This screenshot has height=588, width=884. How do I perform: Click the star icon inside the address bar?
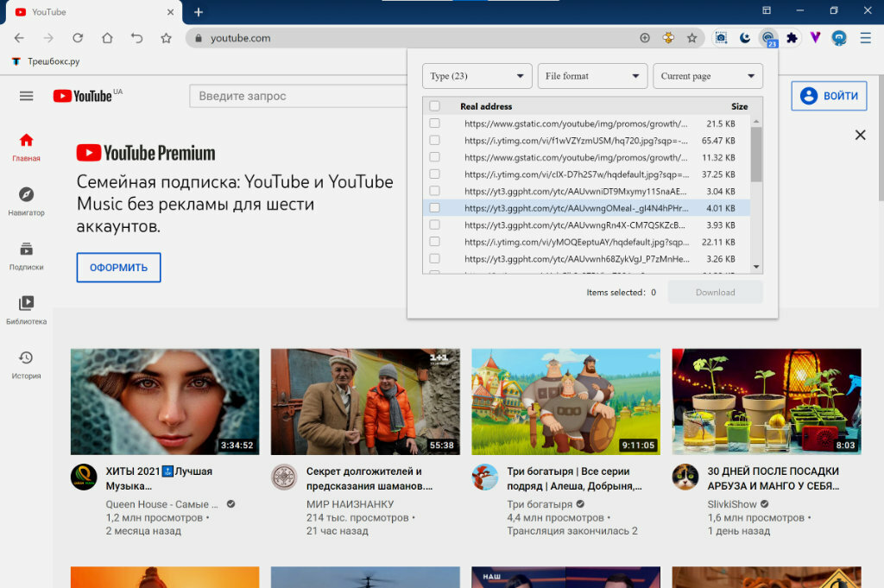tap(691, 38)
